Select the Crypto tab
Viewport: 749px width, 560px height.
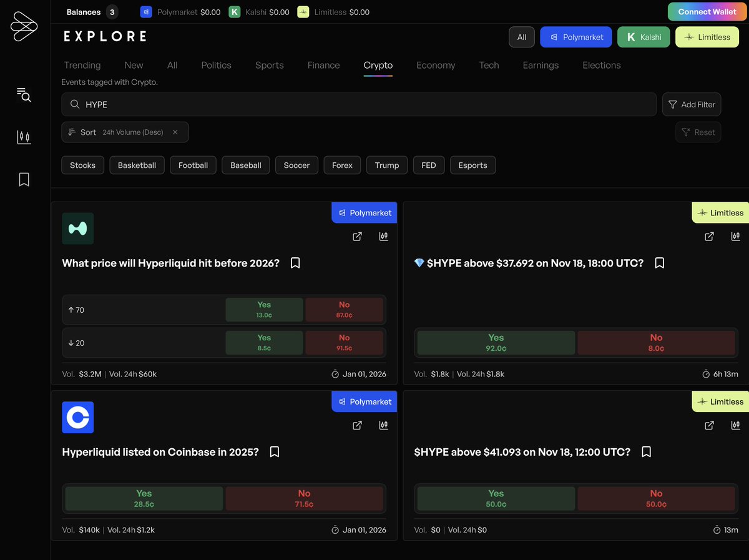378,65
